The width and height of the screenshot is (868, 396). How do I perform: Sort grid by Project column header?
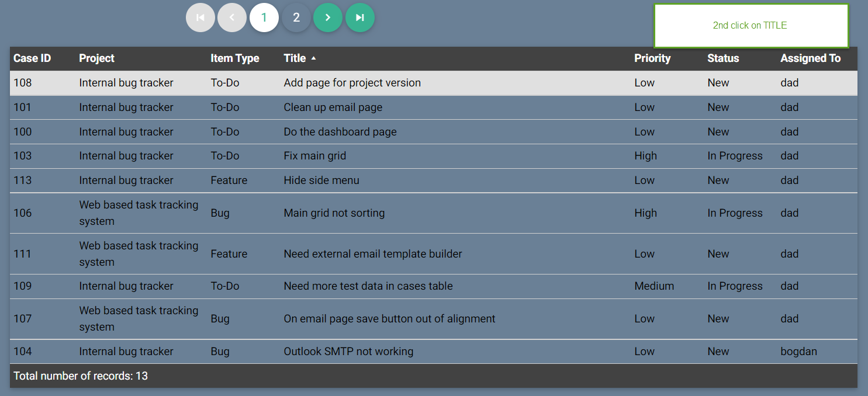tap(96, 58)
